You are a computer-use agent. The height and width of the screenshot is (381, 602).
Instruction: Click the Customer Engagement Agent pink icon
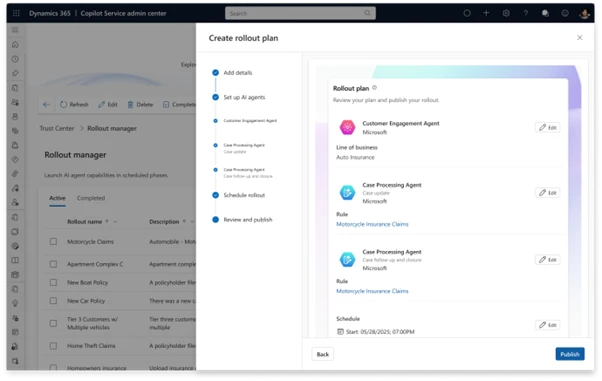click(x=347, y=127)
